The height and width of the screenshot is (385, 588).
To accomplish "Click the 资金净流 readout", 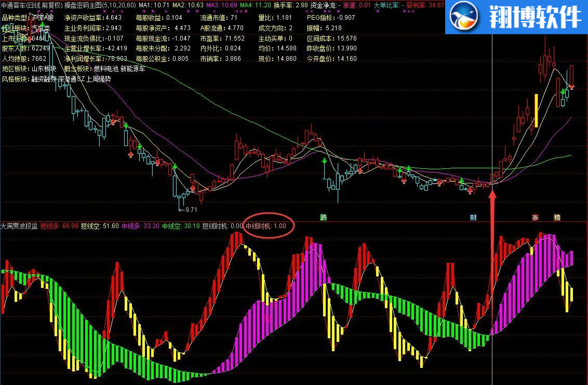I will pyautogui.click(x=326, y=5).
